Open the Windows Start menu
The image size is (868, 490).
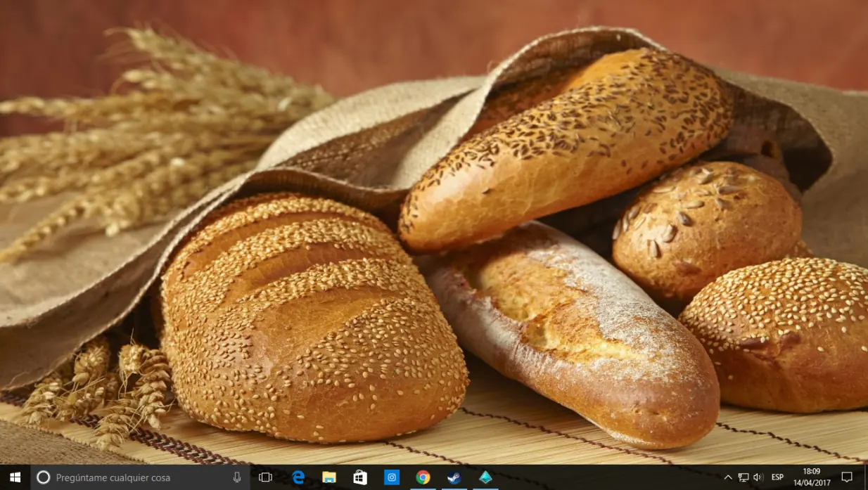(x=15, y=477)
